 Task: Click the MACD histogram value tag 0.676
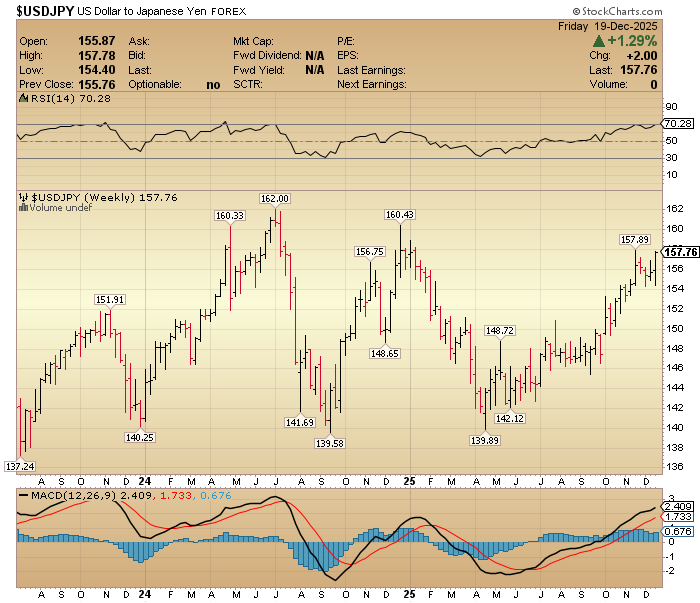click(678, 531)
